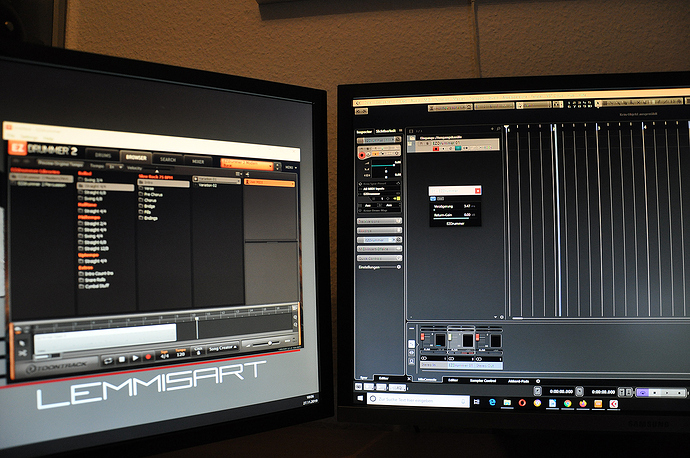Open the Song Creator panel
This screenshot has width=690, height=458.
(x=223, y=348)
